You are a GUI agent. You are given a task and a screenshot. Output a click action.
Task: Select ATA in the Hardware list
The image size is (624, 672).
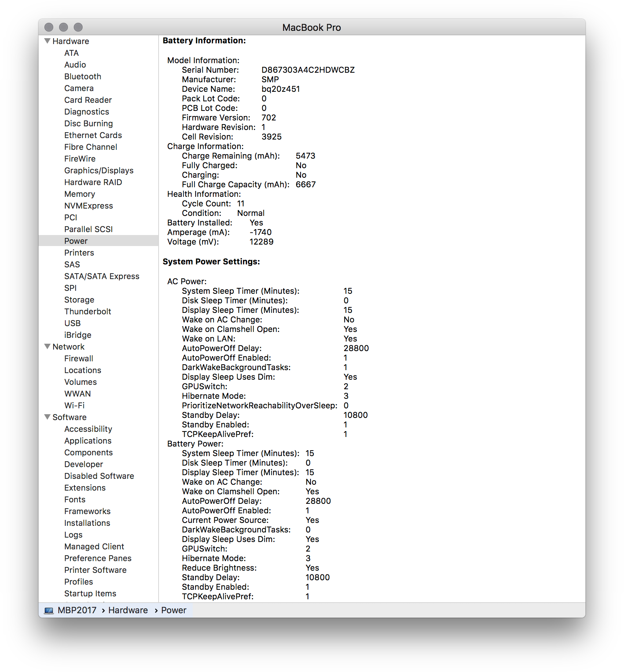point(72,53)
